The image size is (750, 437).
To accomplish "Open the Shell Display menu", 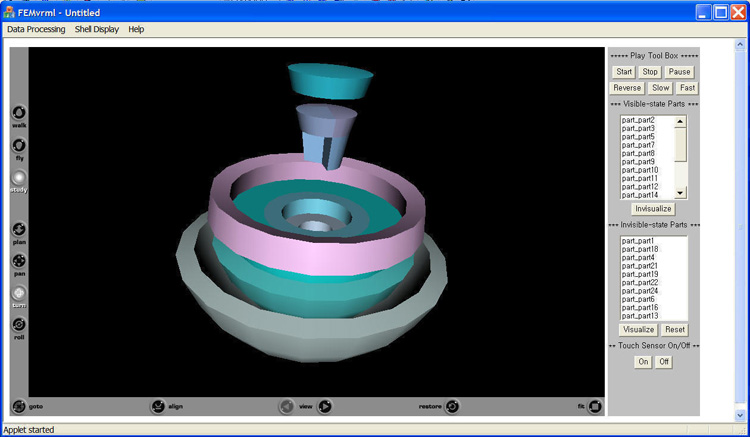I will point(97,29).
